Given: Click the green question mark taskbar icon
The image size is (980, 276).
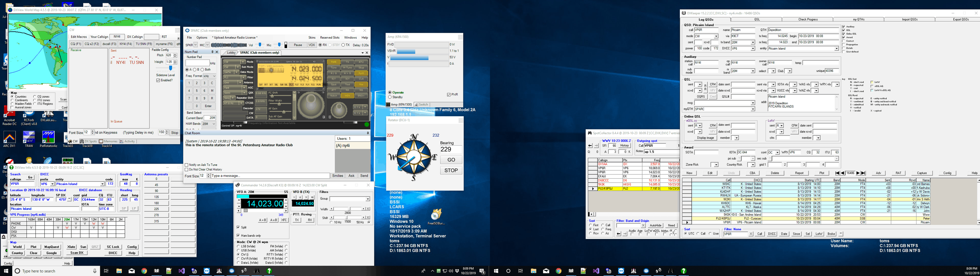Looking at the screenshot, I should point(269,271).
